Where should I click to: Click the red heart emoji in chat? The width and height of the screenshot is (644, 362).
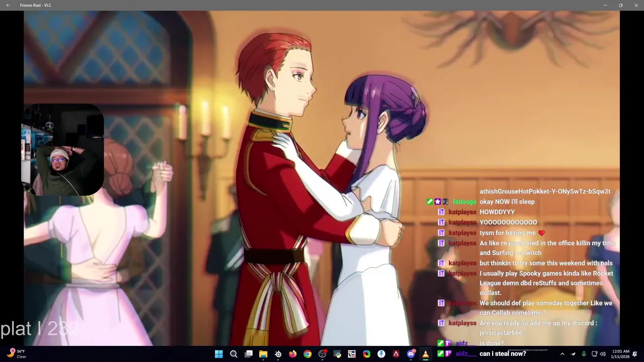(541, 233)
